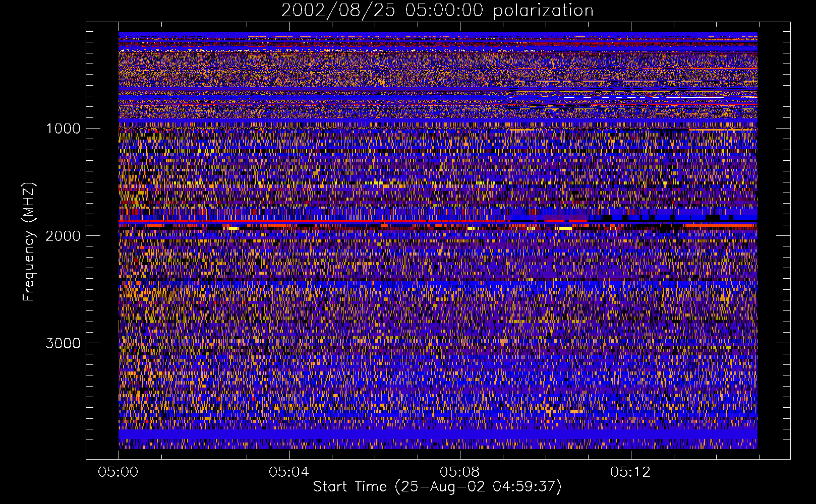This screenshot has width=816, height=504.
Task: Click the plot title '2002/08/25 05:00:00 polarization'
Action: 437,11
